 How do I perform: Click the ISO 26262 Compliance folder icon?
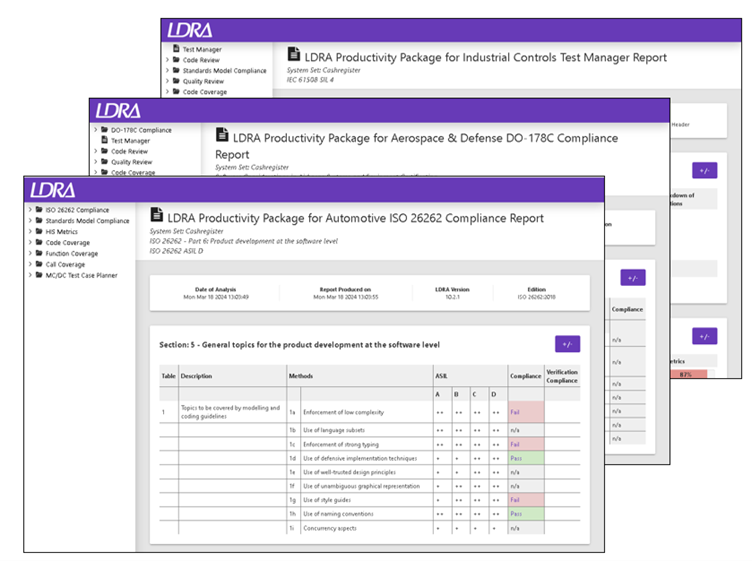coord(39,210)
